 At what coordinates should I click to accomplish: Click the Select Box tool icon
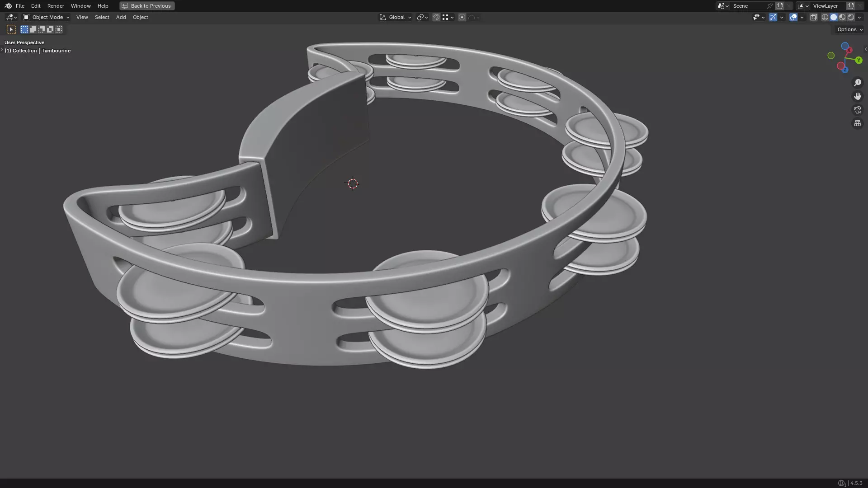(x=11, y=29)
